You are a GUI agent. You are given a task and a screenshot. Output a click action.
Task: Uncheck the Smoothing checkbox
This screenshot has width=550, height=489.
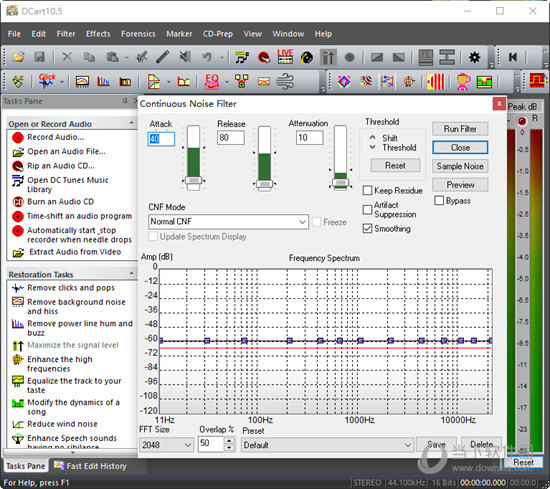click(x=367, y=229)
